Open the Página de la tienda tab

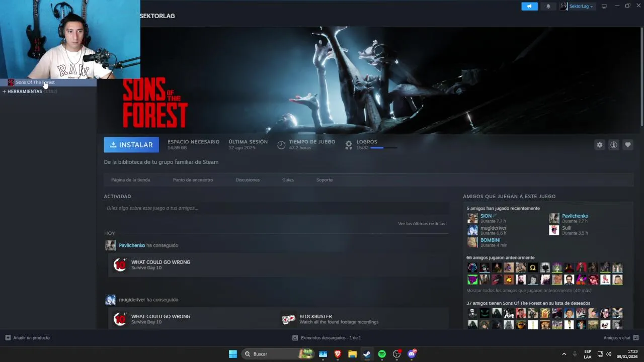click(130, 180)
